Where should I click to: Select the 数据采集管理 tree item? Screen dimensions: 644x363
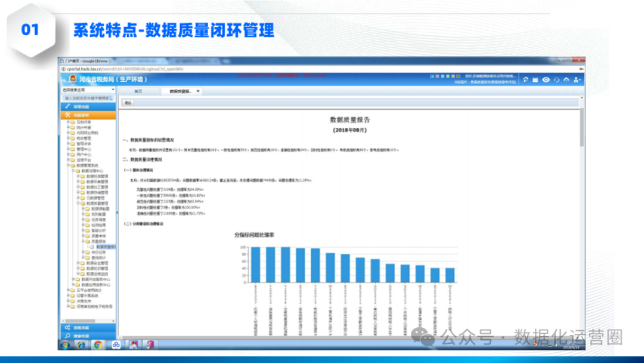(x=97, y=181)
